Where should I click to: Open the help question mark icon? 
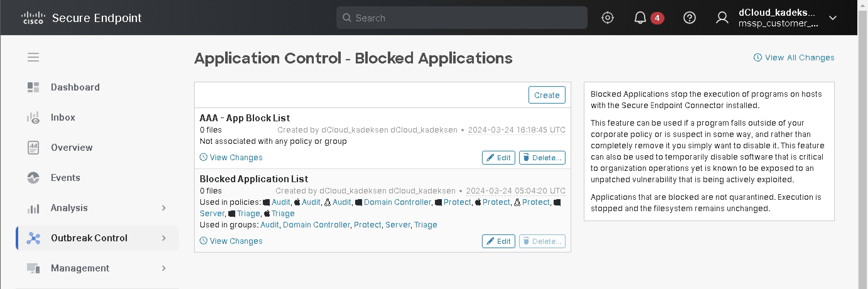pyautogui.click(x=689, y=18)
